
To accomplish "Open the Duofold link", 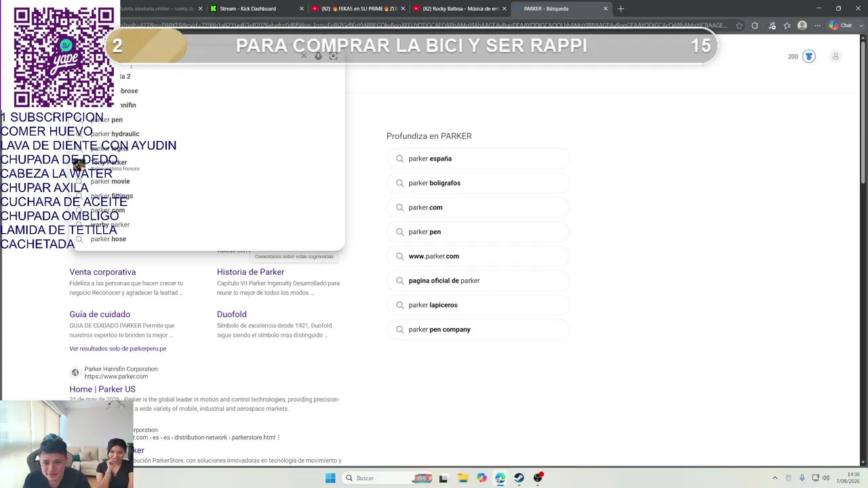I will point(232,314).
